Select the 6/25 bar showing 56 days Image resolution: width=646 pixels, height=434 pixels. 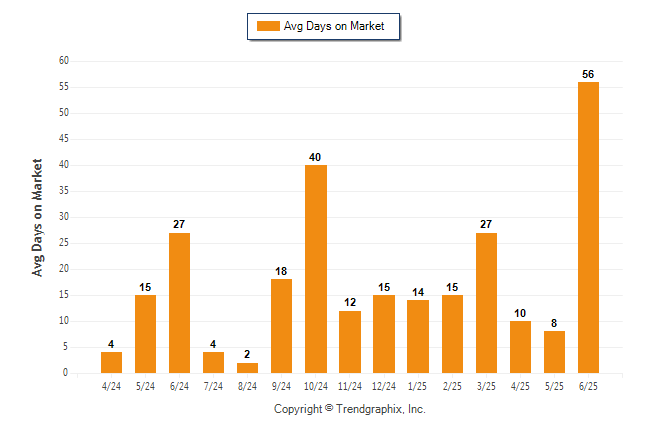click(x=588, y=228)
